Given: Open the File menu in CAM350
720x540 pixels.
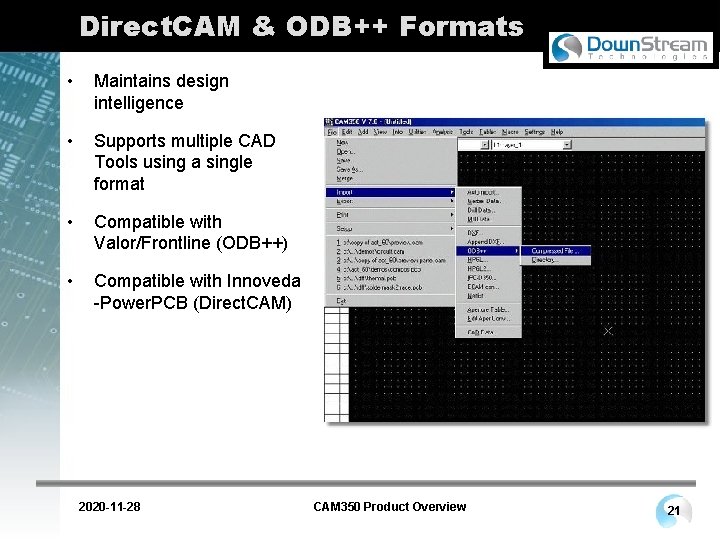Looking at the screenshot, I should point(332,132).
